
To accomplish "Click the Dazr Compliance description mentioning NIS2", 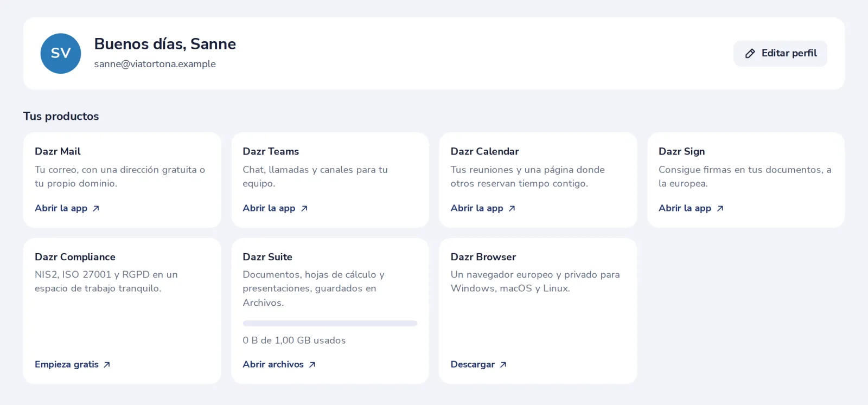I will 106,281.
